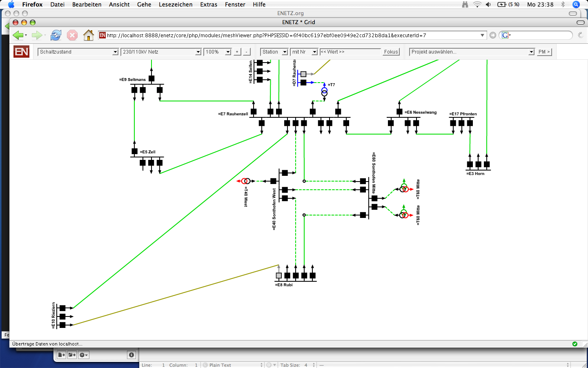The image size is (588, 368).
Task: Toggle the gray switch at D7 Rauhenzell
Action: [x=303, y=74]
